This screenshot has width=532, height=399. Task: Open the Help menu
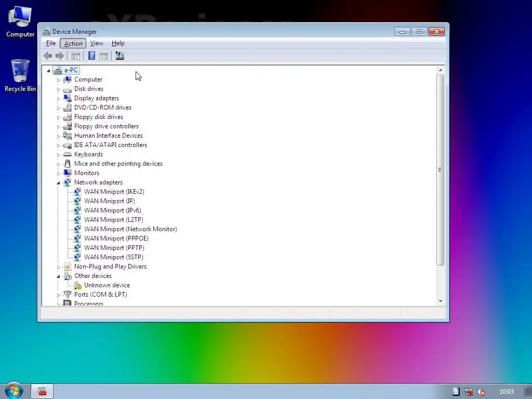point(118,43)
